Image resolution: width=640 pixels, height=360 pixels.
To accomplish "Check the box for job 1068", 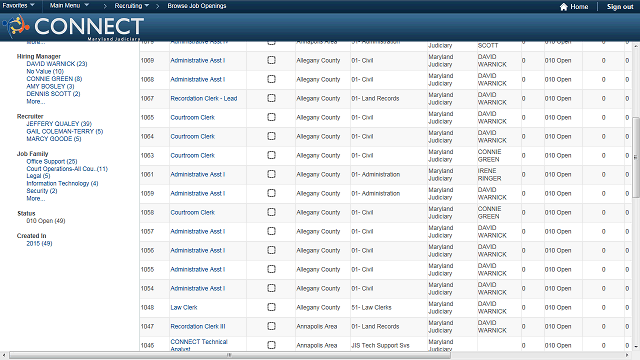I will coord(271,79).
